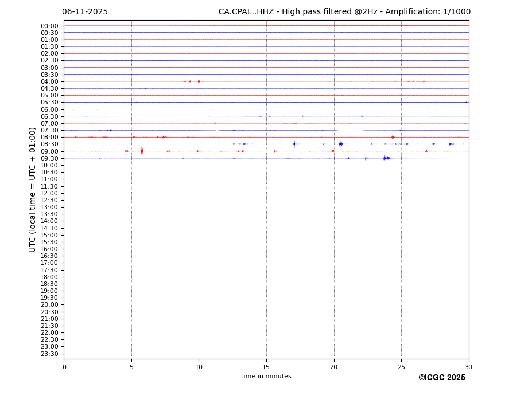This screenshot has height=399, width=532.
Task: Click the 09:30 label on the y-axis
Action: point(49,158)
